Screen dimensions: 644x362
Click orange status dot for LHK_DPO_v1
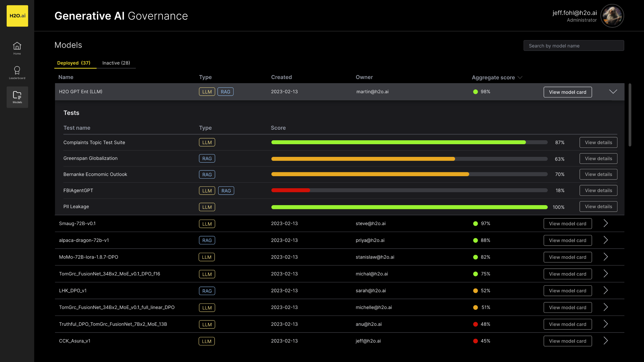pyautogui.click(x=476, y=291)
